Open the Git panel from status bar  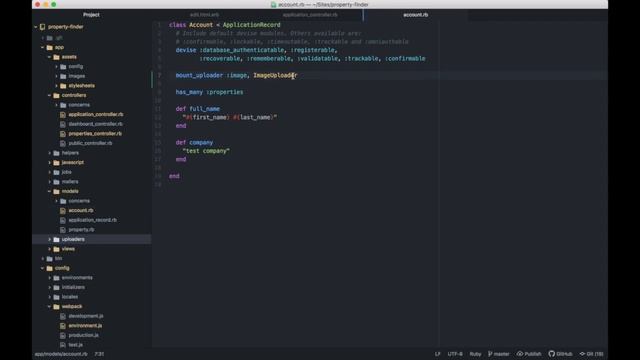tap(591, 354)
